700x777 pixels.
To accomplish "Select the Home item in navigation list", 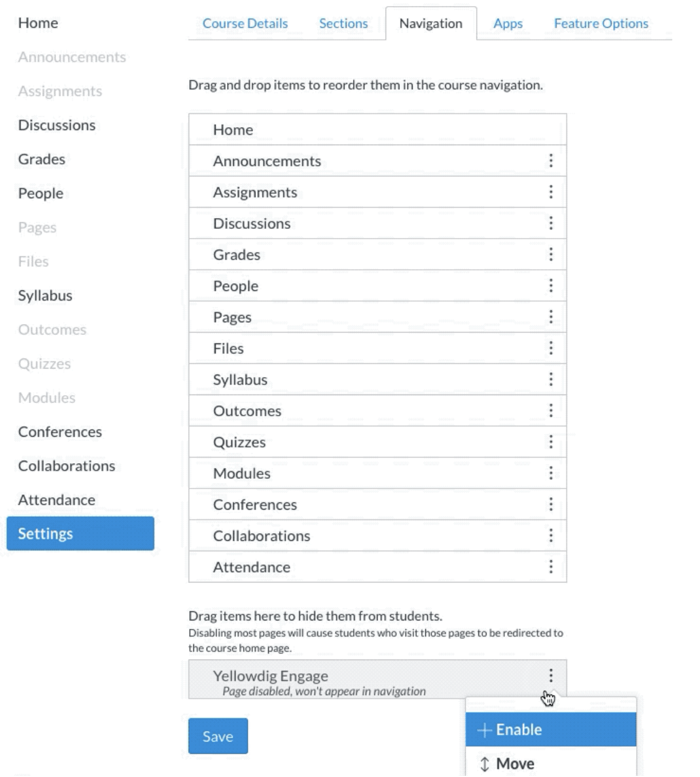I will (x=378, y=129).
